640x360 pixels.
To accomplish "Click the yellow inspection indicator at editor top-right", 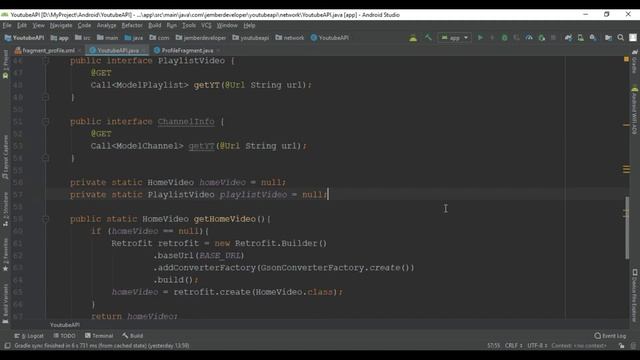I will pos(627,60).
